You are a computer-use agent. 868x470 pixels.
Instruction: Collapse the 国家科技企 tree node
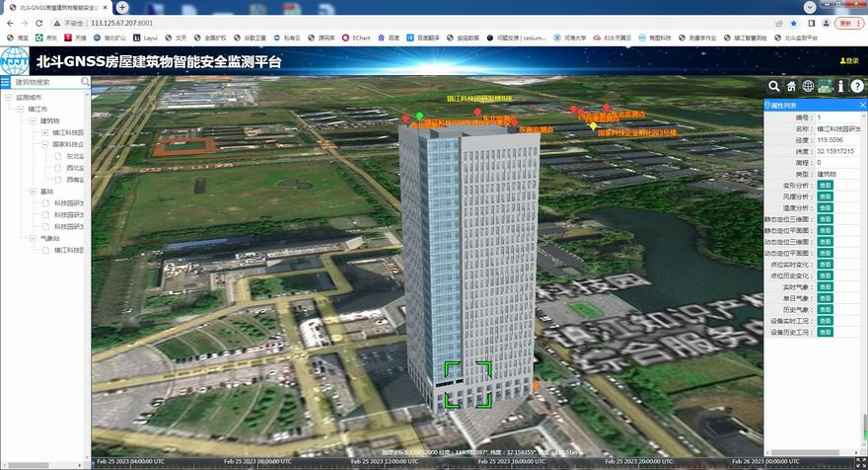coord(44,144)
